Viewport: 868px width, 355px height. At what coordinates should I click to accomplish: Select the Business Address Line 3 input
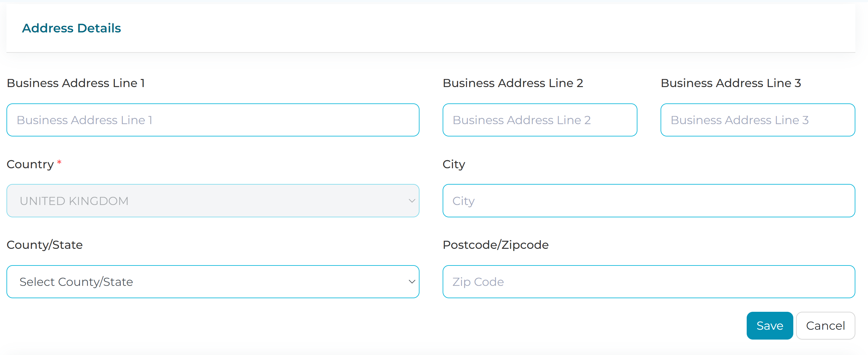pyautogui.click(x=757, y=120)
